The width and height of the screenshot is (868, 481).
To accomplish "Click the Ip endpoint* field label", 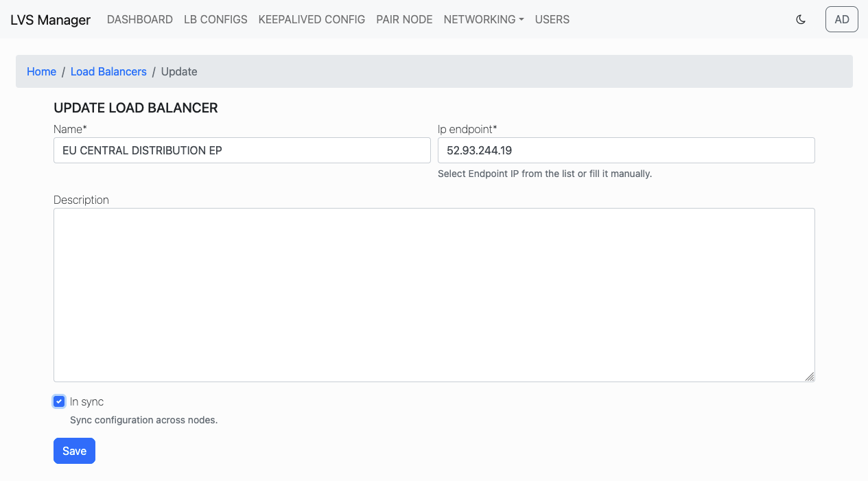I will [x=467, y=129].
